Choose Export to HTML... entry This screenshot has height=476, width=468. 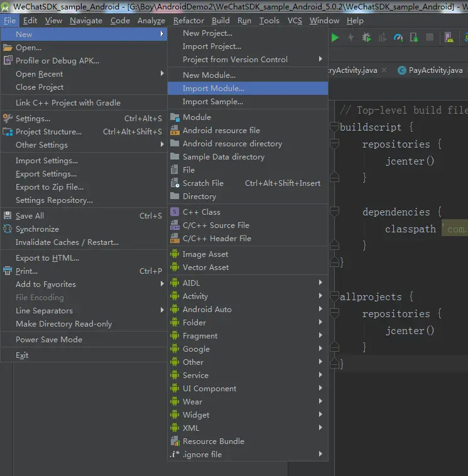(84, 258)
